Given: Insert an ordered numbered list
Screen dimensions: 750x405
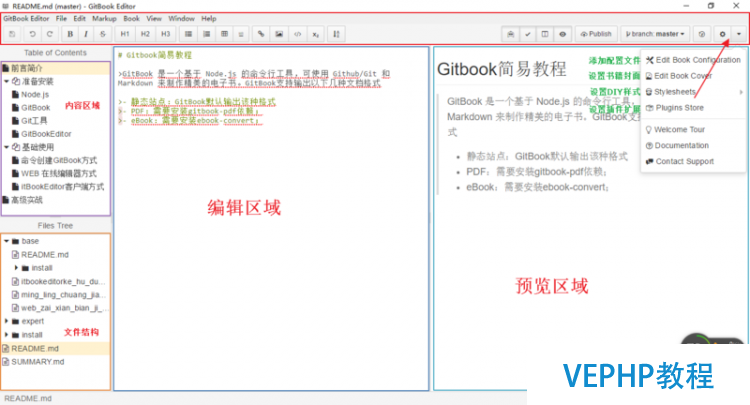Looking at the screenshot, I should pyautogui.click(x=207, y=34).
